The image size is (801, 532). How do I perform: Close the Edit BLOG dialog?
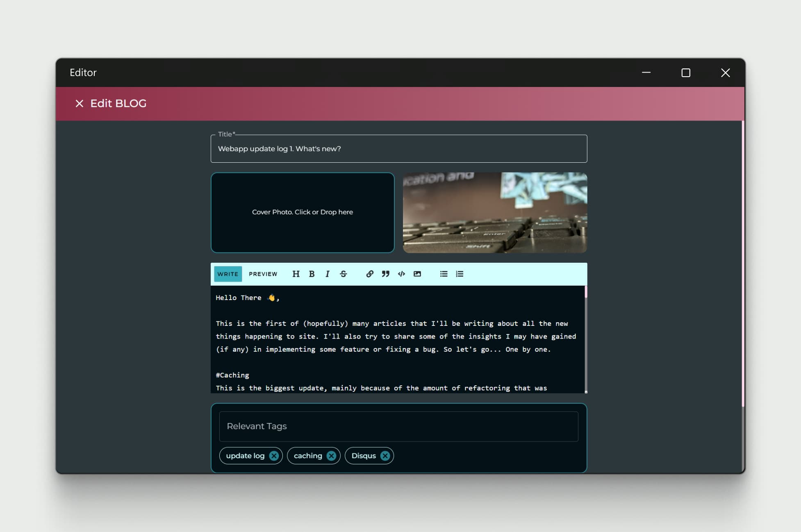pos(80,103)
